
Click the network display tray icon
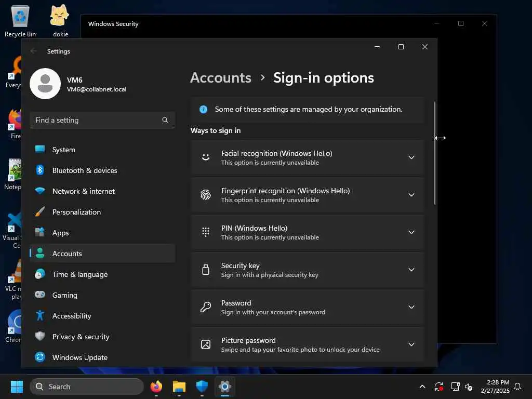coord(455,387)
